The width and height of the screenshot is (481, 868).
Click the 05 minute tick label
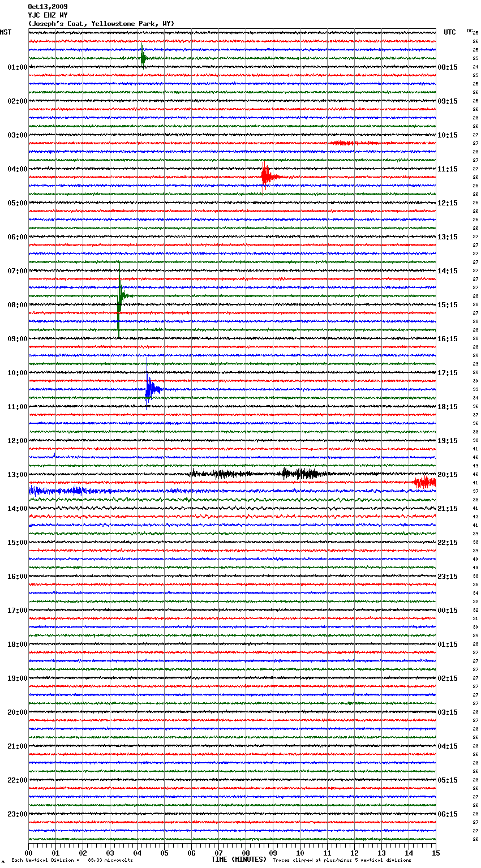click(x=164, y=853)
